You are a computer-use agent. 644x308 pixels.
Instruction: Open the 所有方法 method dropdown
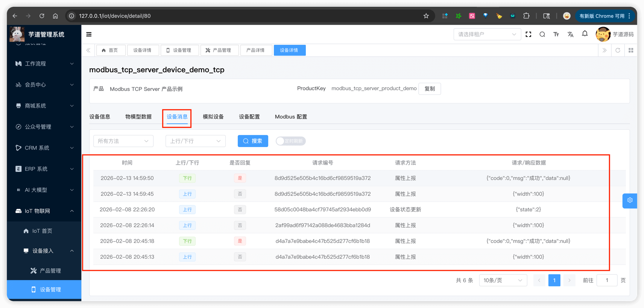point(123,141)
